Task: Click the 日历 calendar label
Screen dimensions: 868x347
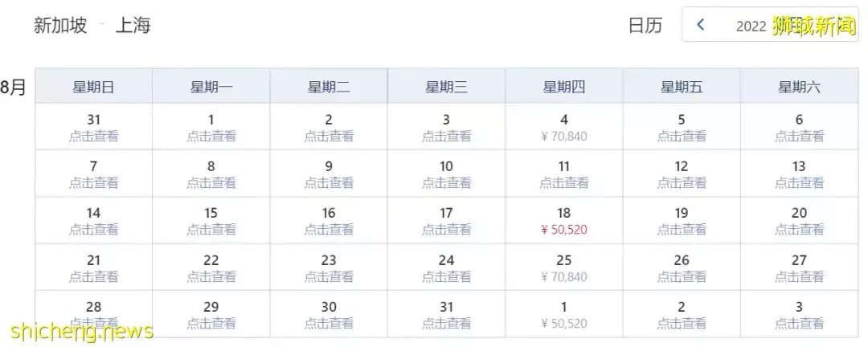Action: 645,25
